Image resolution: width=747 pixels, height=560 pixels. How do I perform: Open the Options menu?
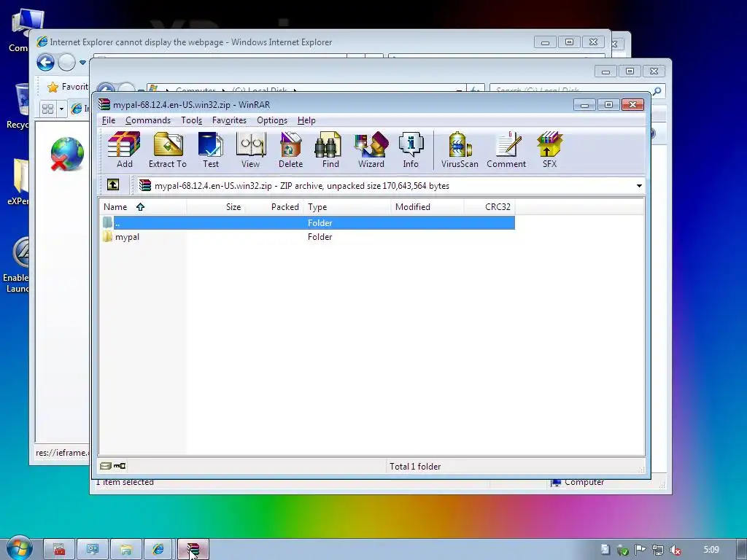click(272, 120)
